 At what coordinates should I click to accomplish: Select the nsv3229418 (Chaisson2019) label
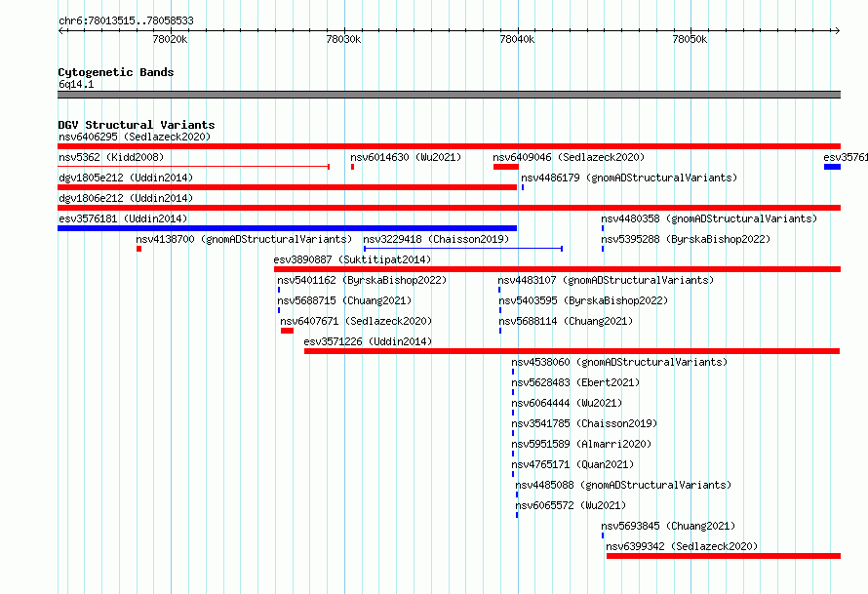coord(436,239)
